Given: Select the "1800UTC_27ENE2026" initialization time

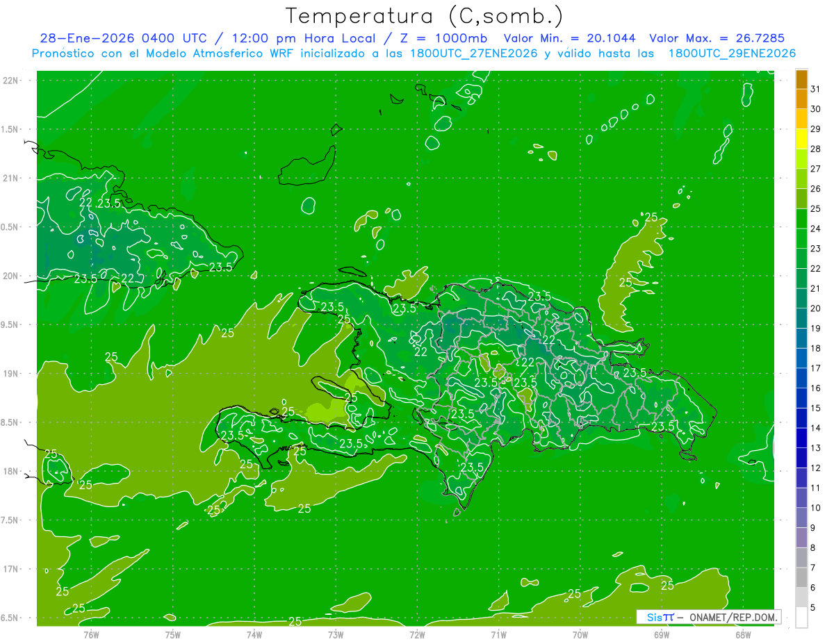Looking at the screenshot, I should 473,53.
